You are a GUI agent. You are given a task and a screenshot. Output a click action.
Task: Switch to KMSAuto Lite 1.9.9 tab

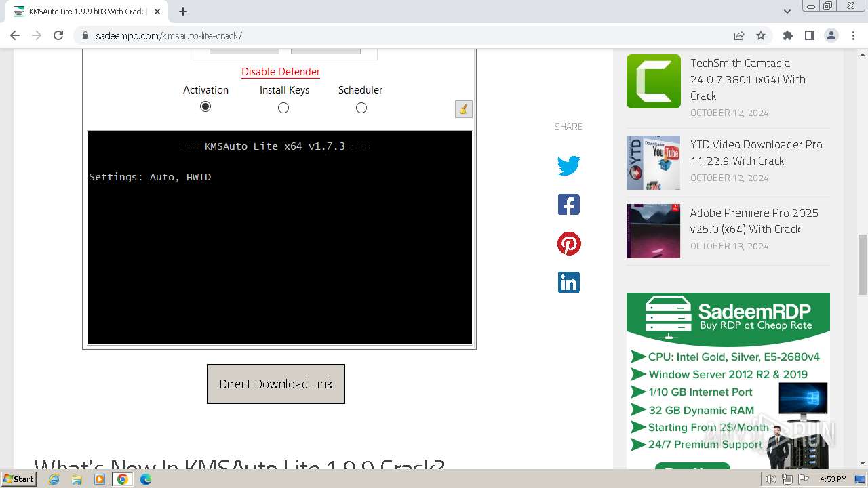(x=86, y=12)
